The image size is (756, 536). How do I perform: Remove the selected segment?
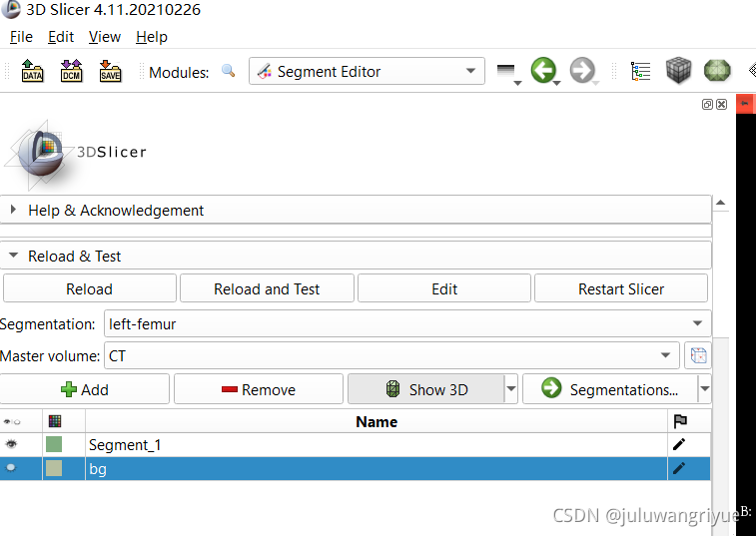(x=259, y=389)
